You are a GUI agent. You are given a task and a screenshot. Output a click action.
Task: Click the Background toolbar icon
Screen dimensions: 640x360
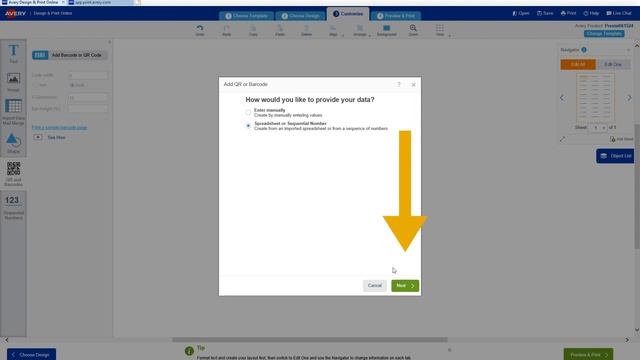[387, 30]
